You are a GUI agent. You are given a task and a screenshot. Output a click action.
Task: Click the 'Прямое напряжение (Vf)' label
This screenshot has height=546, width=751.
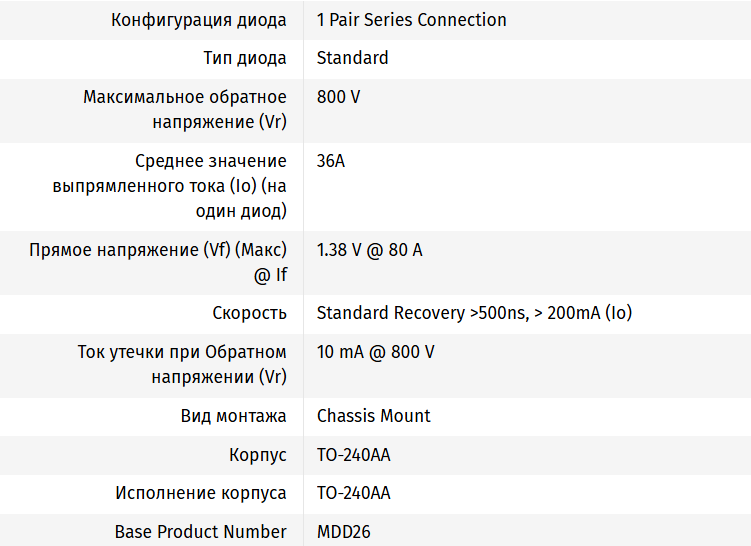tap(158, 262)
